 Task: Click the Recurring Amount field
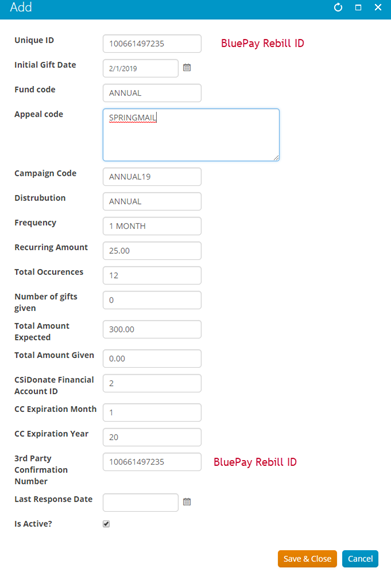152,251
